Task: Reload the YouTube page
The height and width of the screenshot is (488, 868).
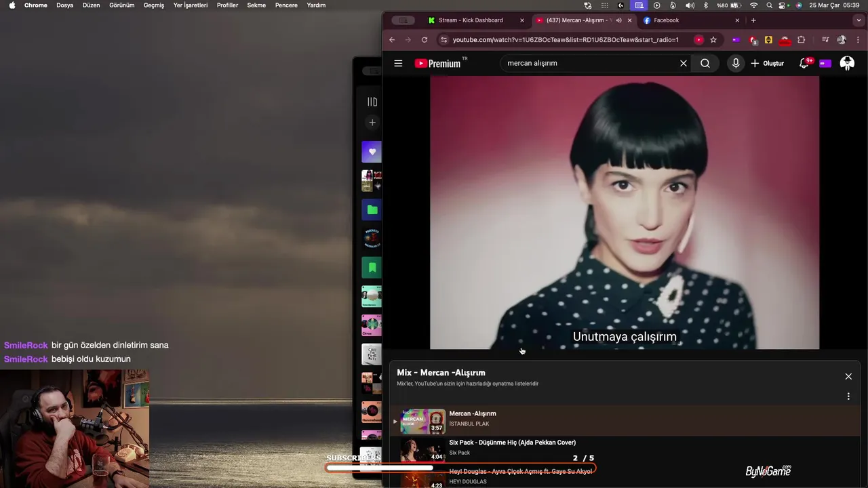Action: pos(425,40)
